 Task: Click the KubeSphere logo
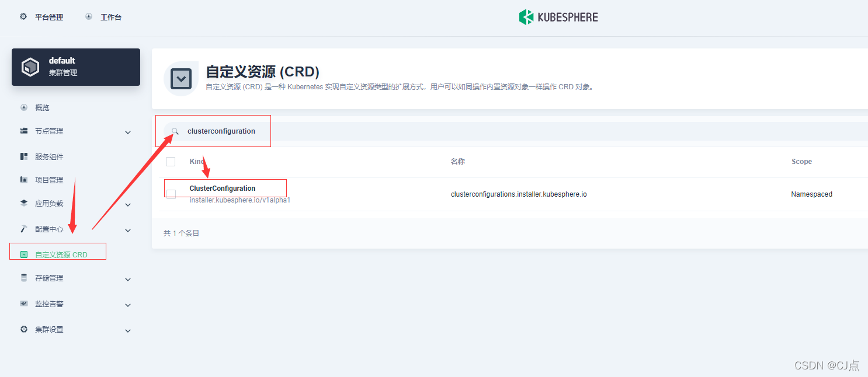click(558, 17)
